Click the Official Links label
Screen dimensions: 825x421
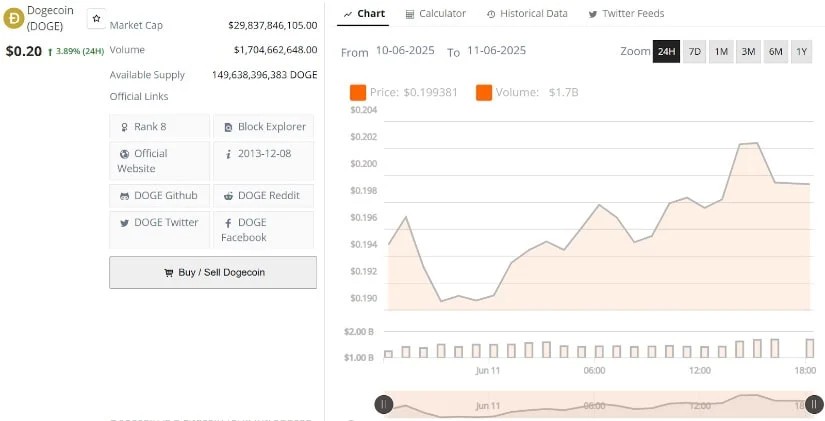pyautogui.click(x=139, y=97)
